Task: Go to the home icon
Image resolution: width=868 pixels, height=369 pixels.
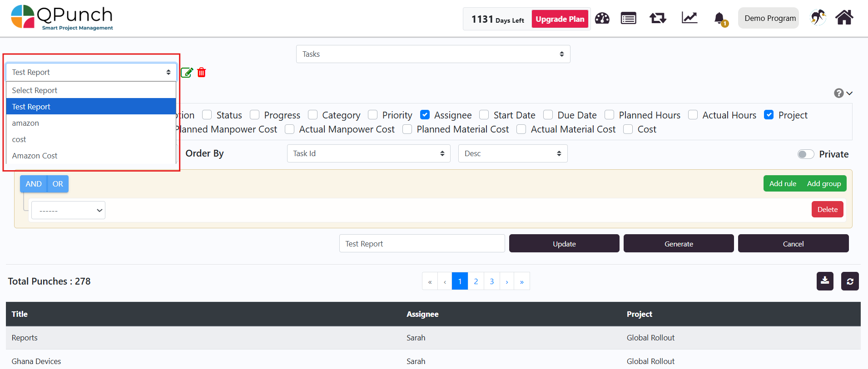Action: [844, 18]
